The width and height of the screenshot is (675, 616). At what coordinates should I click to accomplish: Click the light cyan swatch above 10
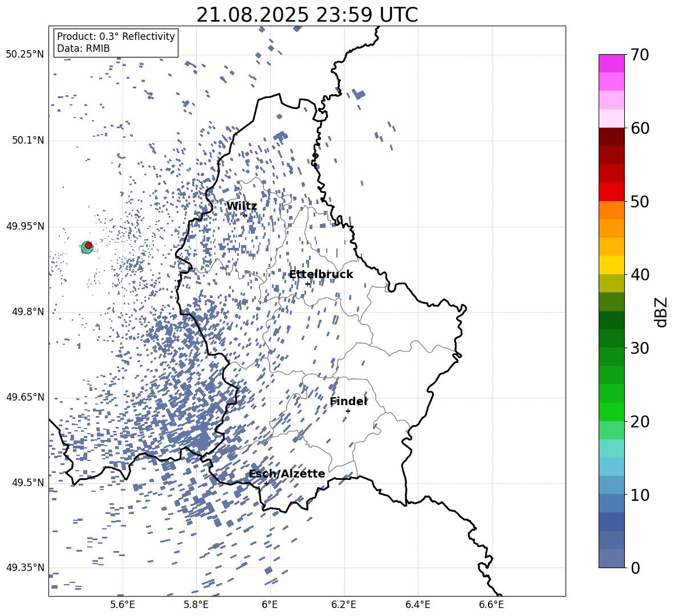coord(611,467)
